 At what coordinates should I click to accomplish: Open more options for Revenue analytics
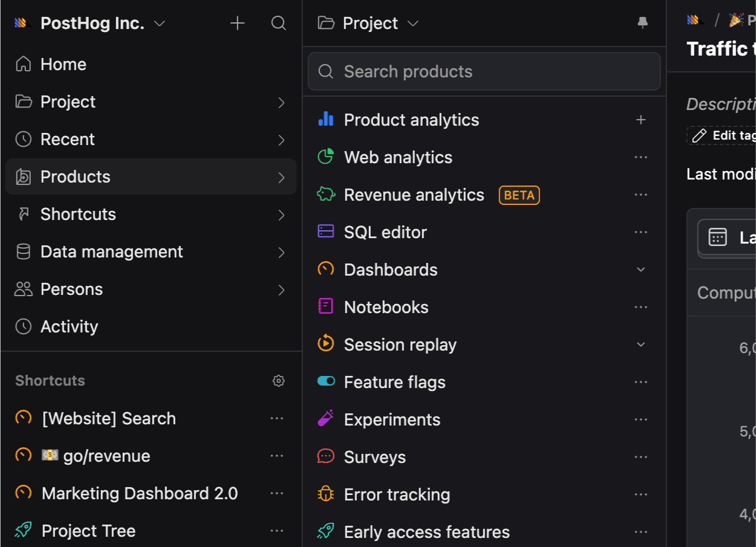pos(641,195)
